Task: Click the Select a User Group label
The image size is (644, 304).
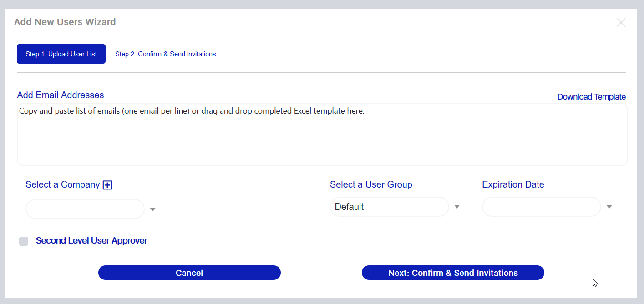Action: pos(371,184)
